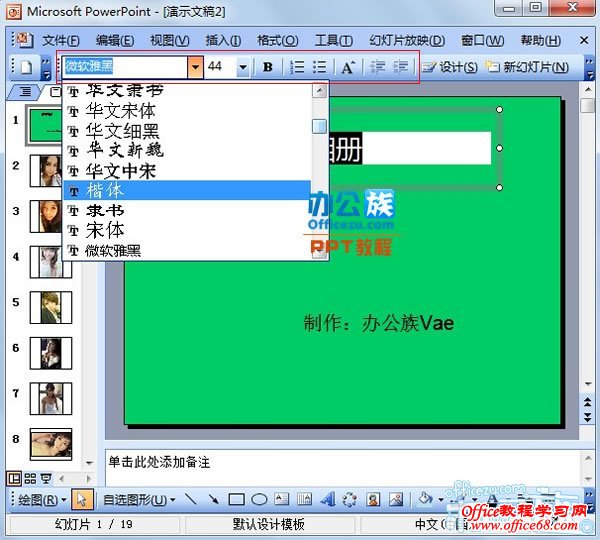Insert diagram or organization chart
Image resolution: width=600 pixels, height=540 pixels.
(350, 499)
